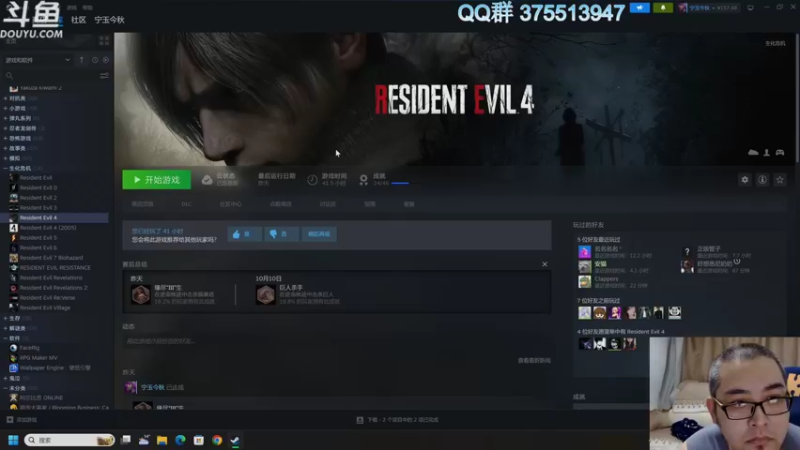800x450 pixels.
Task: Open the 社区 menu in top bar
Action: [x=78, y=20]
